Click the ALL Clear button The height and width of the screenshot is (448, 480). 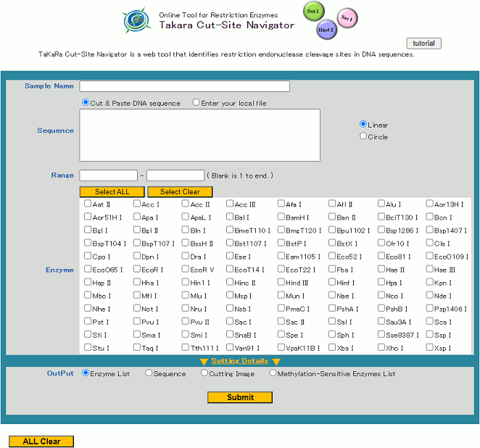(x=41, y=441)
